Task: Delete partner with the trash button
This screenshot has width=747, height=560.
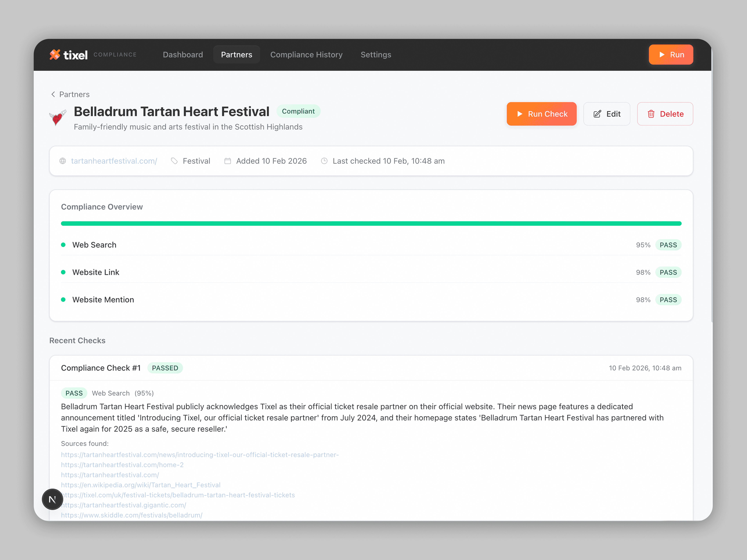Action: pyautogui.click(x=665, y=114)
